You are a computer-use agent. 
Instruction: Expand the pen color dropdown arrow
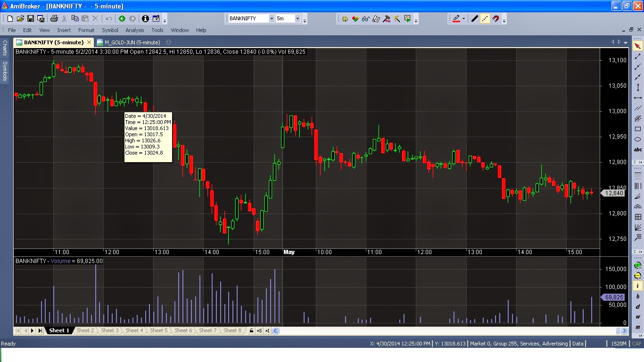[464, 19]
